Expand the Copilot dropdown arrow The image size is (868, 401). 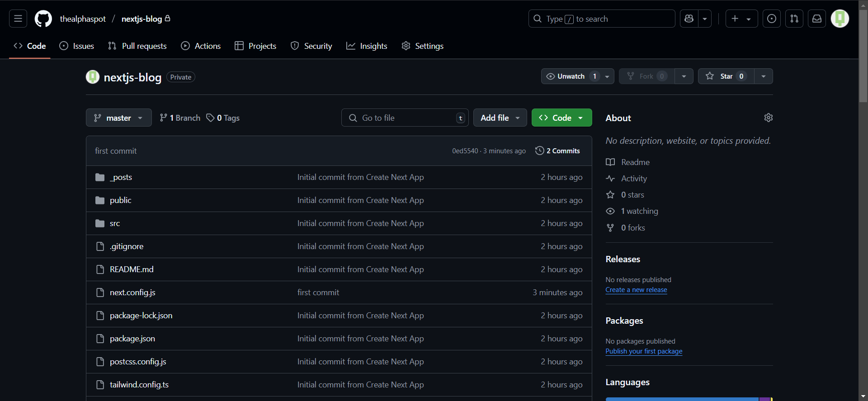[705, 19]
